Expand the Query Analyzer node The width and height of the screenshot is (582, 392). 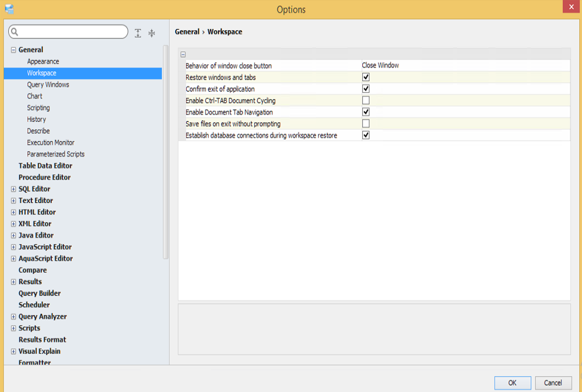(x=13, y=317)
